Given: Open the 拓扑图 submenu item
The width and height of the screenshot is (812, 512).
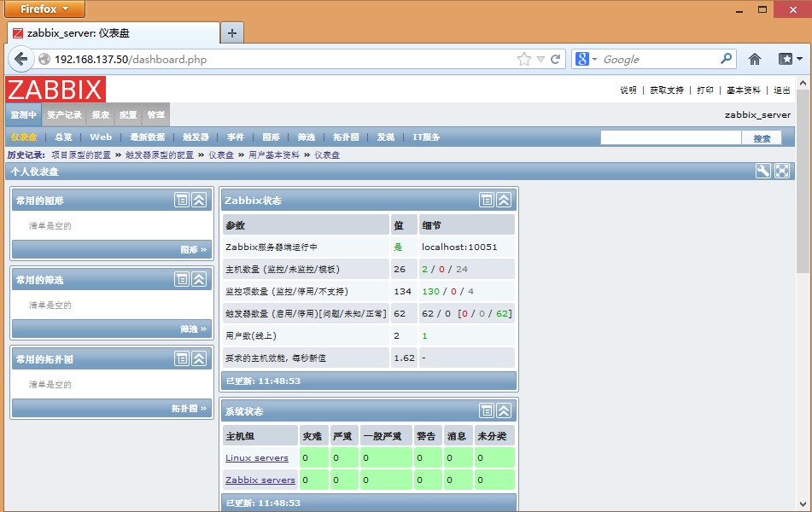Looking at the screenshot, I should point(346,137).
